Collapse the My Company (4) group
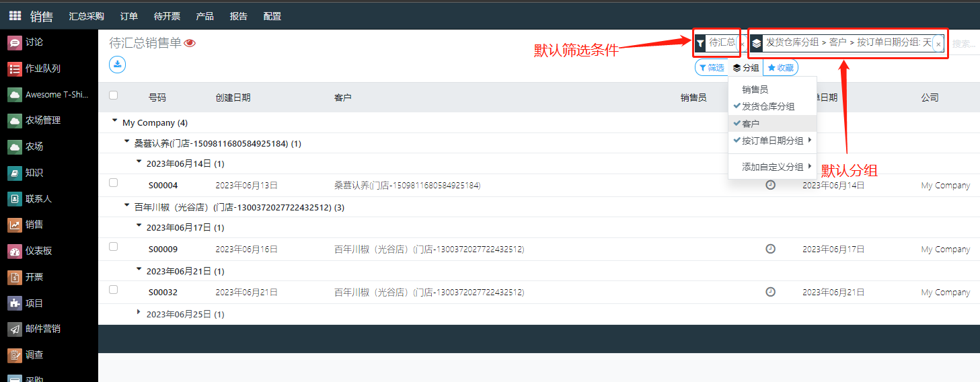 (115, 121)
